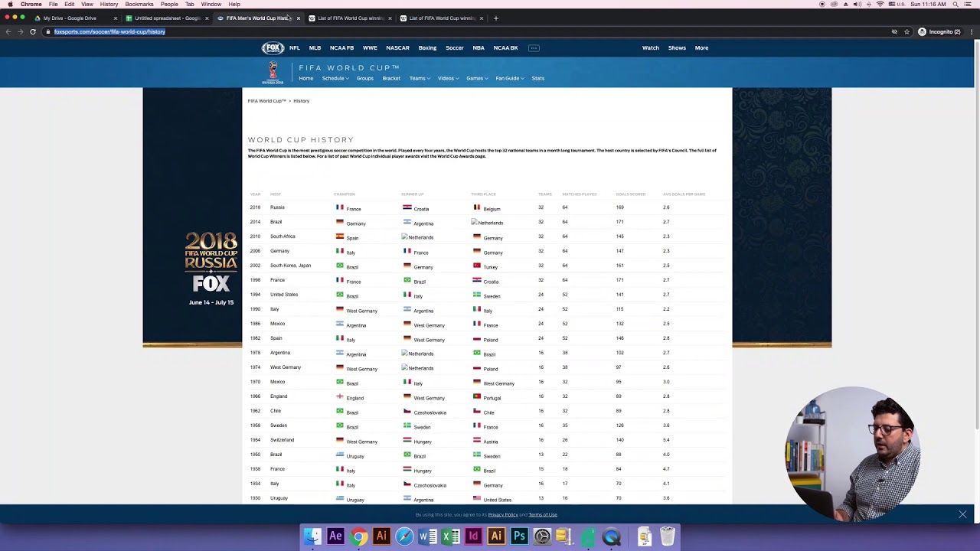Switch to the Untitled spreadsheet tab
The height and width of the screenshot is (551, 980).
[x=168, y=18]
